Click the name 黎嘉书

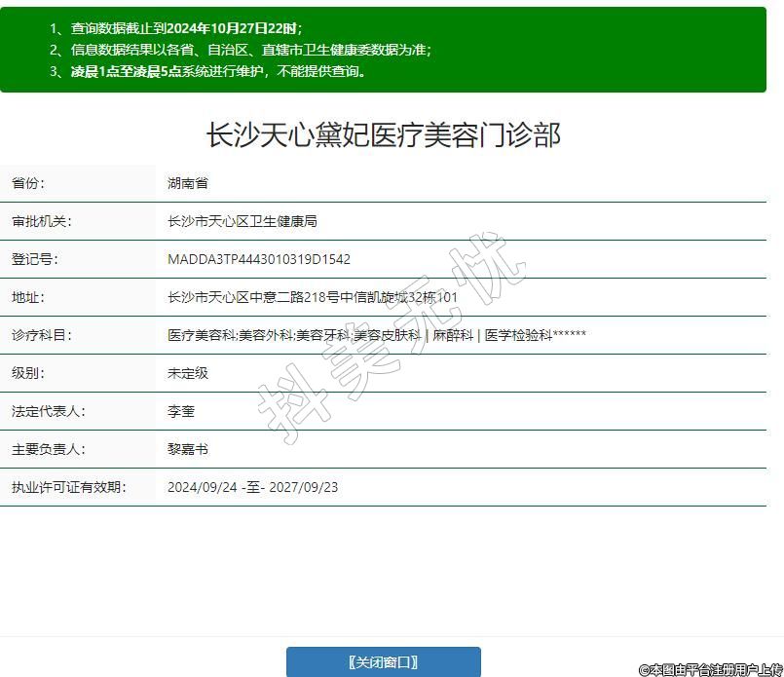tap(188, 449)
